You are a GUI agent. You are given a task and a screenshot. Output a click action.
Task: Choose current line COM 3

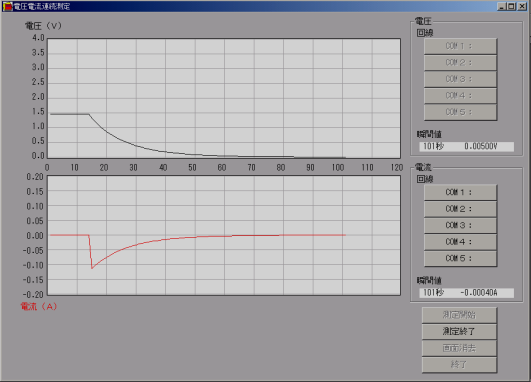460,226
